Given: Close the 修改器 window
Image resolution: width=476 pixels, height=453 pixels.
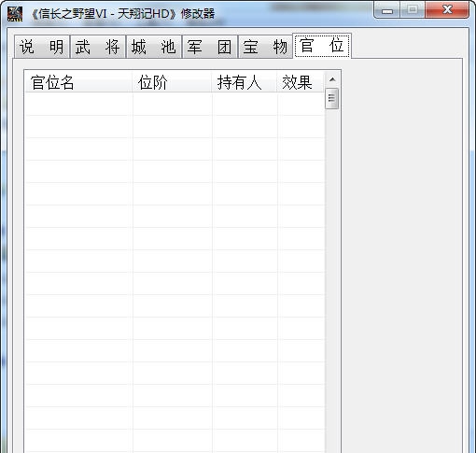Looking at the screenshot, I should tap(447, 10).
